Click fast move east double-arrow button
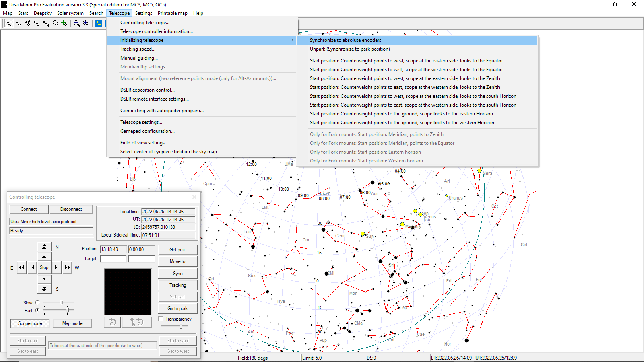The width and height of the screenshot is (644, 362). pyautogui.click(x=22, y=267)
